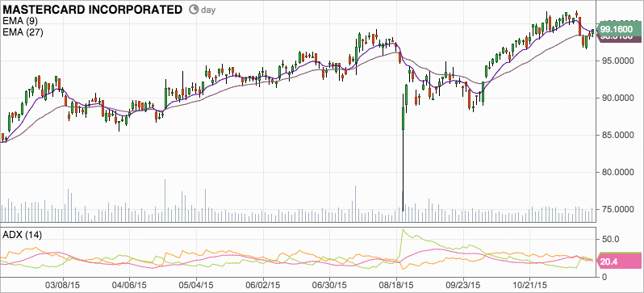
Task: Click the 50.0 ADX axis label
Action: [x=609, y=239]
